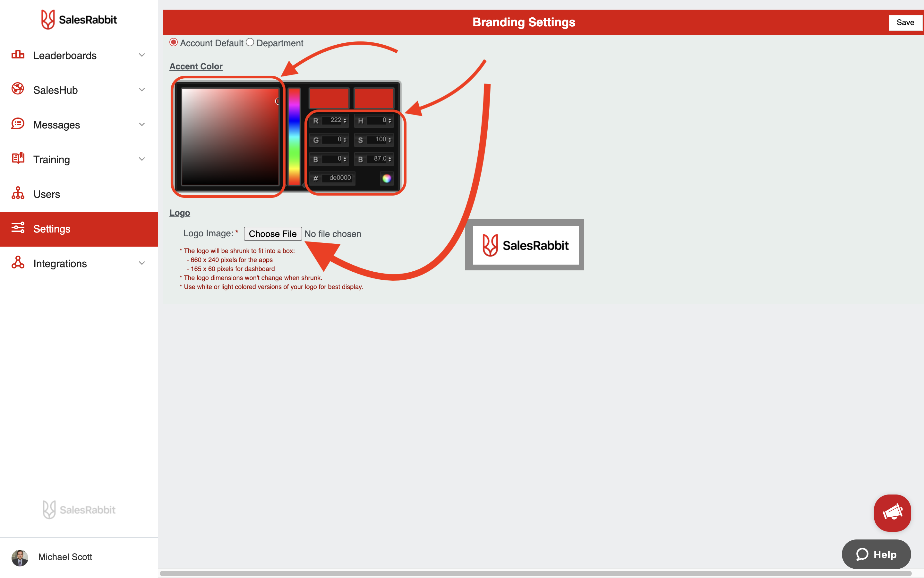Click the R value 222 input field
The image size is (924, 578).
coord(332,120)
